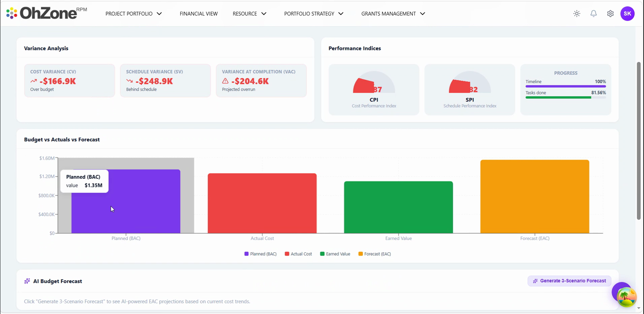Click the AI Budget Forecast heading
Viewport: 644px width, 314px height.
pos(58,281)
